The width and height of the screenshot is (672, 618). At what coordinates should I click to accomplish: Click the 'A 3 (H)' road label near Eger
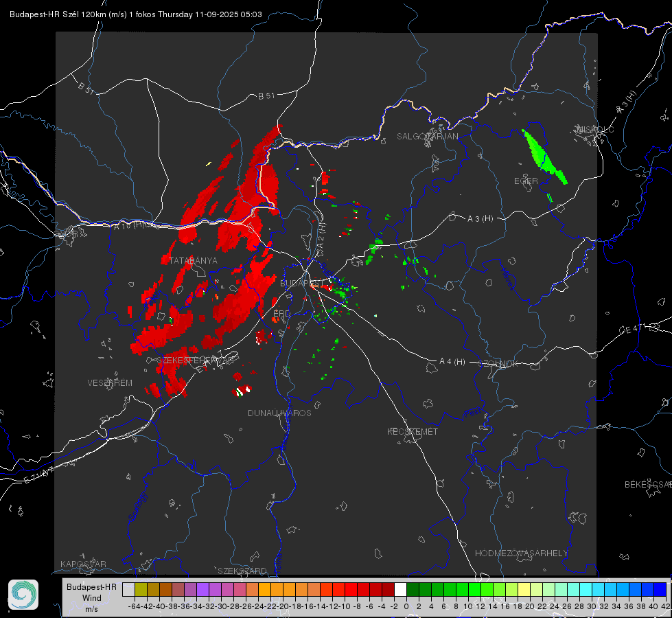[x=480, y=219]
